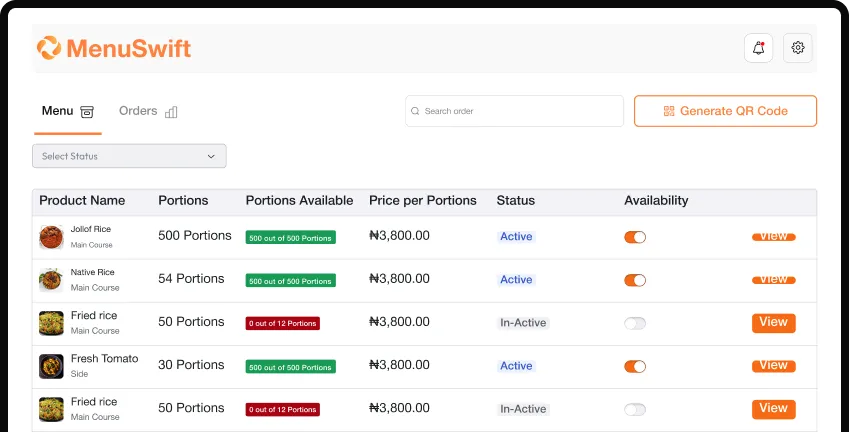The image size is (849, 432).
Task: Click the Availability column header
Action: pyautogui.click(x=656, y=200)
